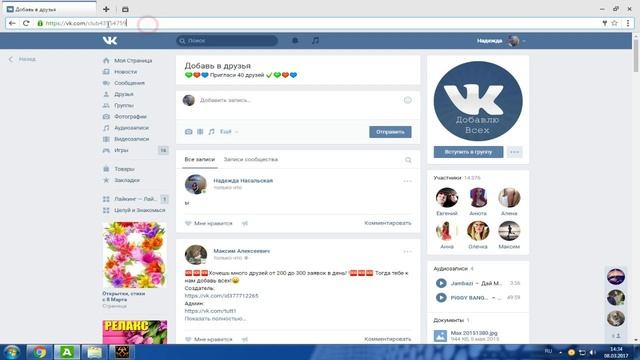Viewport: 640px width, 360px height.
Task: Open Аудиозаписи in the sidebar
Action: pos(131,128)
